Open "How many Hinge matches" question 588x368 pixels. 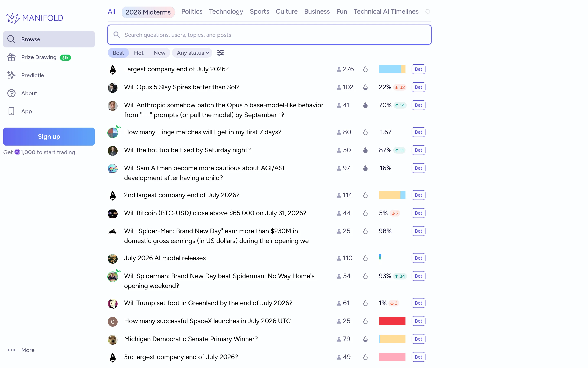tap(203, 132)
